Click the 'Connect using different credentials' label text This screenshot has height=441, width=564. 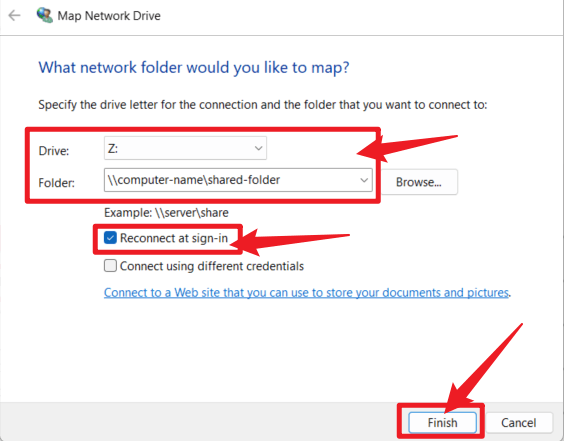coord(212,266)
